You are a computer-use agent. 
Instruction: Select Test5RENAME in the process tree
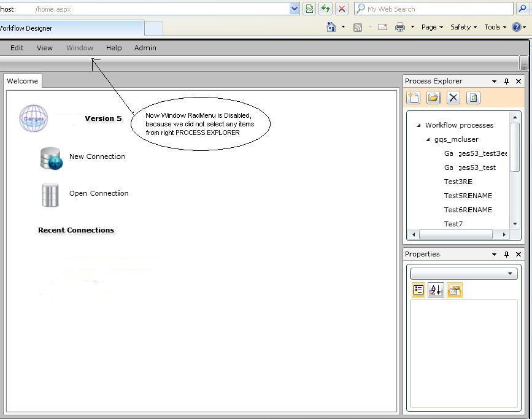click(468, 196)
